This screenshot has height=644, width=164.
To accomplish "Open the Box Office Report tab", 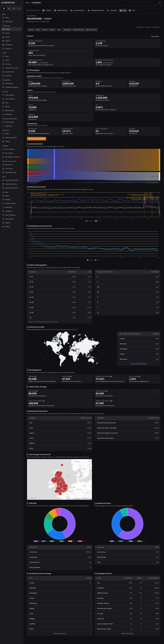I will click(x=33, y=11).
